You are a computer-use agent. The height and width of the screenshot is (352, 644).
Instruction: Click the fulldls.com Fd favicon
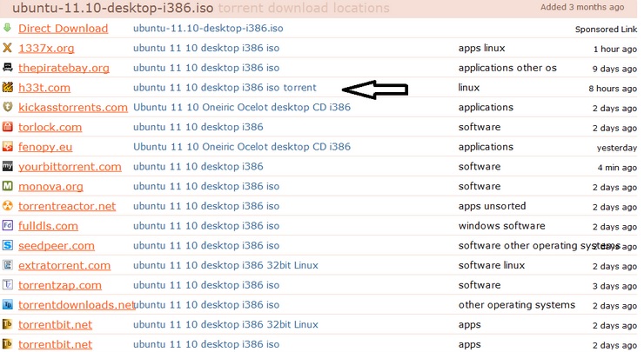[x=7, y=225]
